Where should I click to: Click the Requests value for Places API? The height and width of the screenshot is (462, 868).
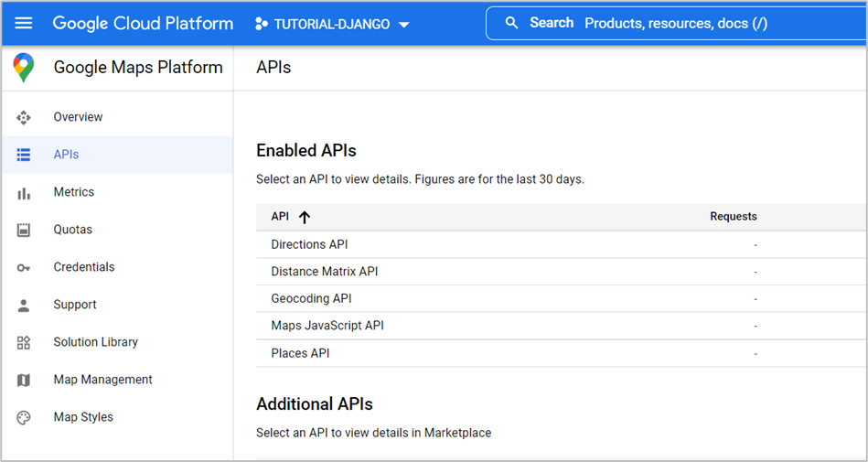pos(755,353)
